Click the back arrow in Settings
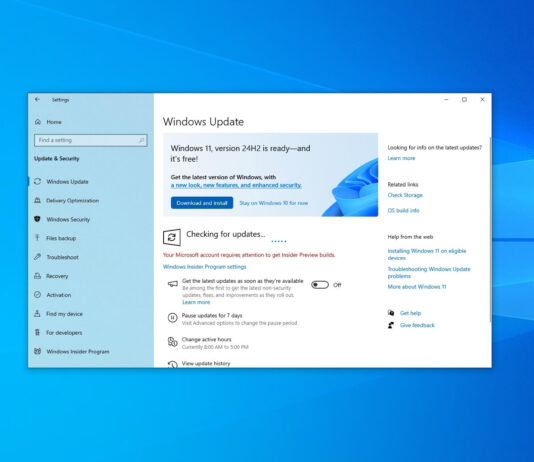Image resolution: width=534 pixels, height=462 pixels. 37,99
